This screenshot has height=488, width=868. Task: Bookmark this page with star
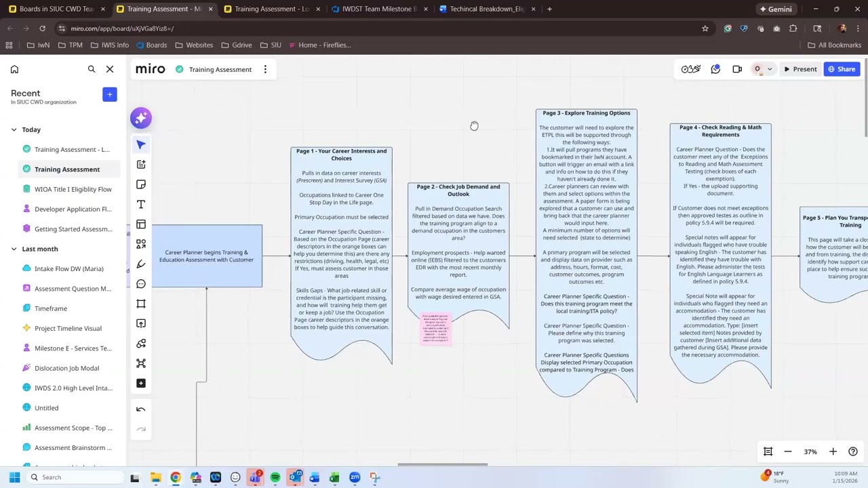click(x=705, y=28)
